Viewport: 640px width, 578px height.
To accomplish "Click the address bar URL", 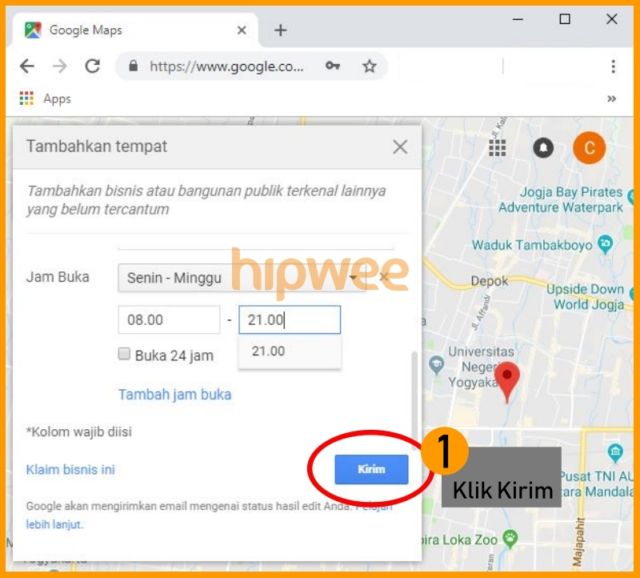I will click(x=227, y=66).
